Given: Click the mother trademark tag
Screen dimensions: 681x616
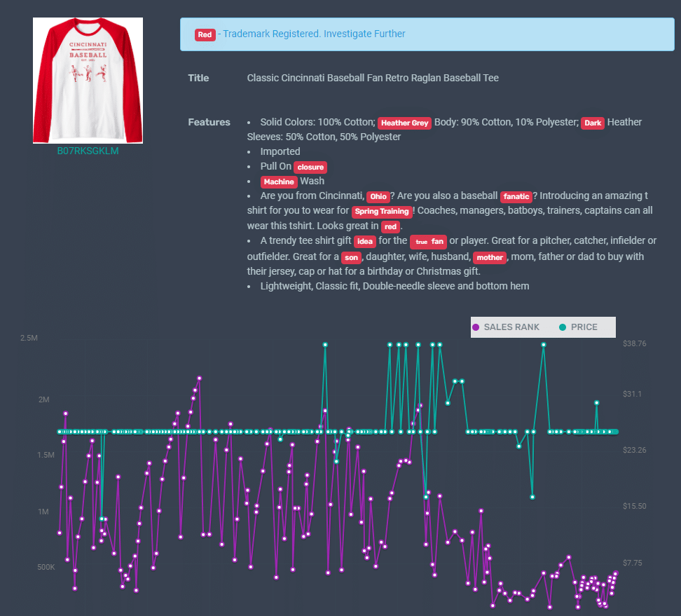Looking at the screenshot, I should (x=490, y=258).
